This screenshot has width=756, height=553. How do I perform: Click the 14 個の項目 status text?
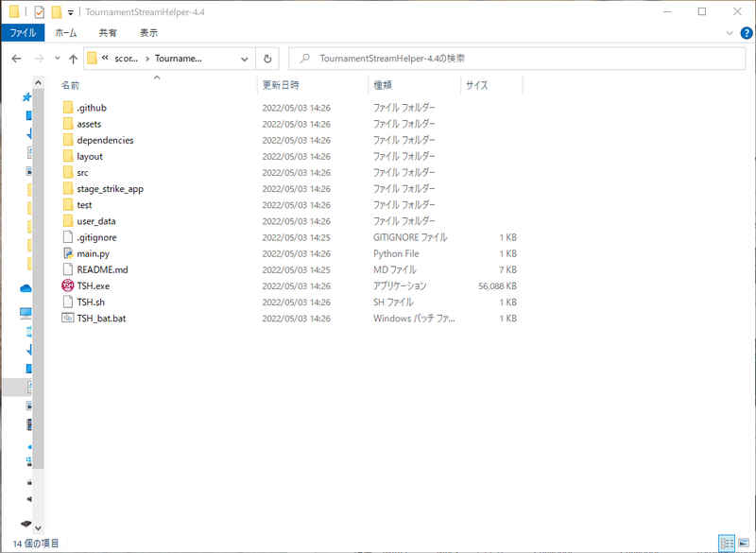(x=36, y=544)
